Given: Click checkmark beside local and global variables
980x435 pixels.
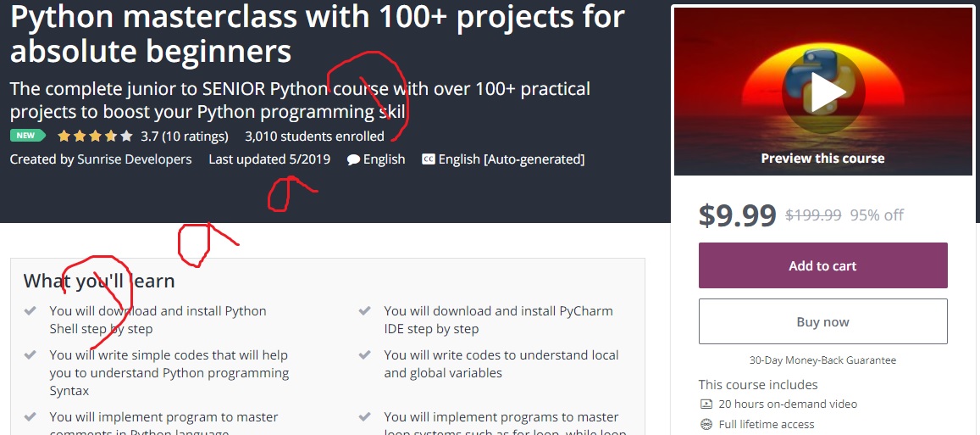Looking at the screenshot, I should [x=364, y=355].
